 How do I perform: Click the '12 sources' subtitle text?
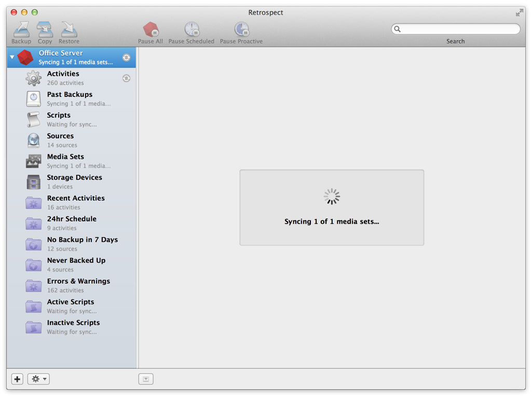click(x=62, y=249)
